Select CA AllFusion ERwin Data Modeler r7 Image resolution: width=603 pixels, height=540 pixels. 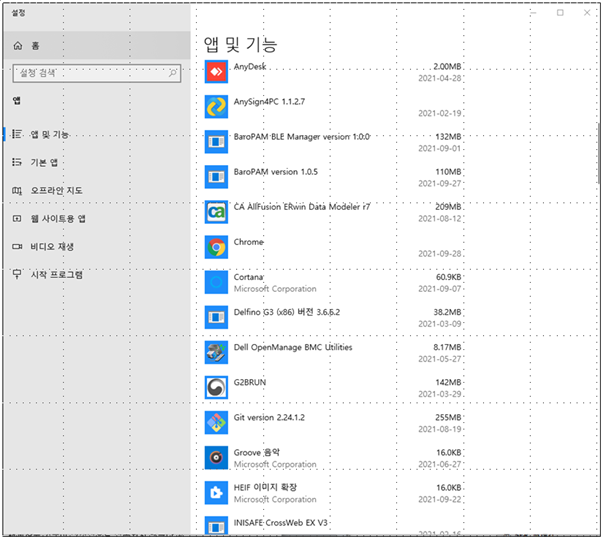click(302, 207)
